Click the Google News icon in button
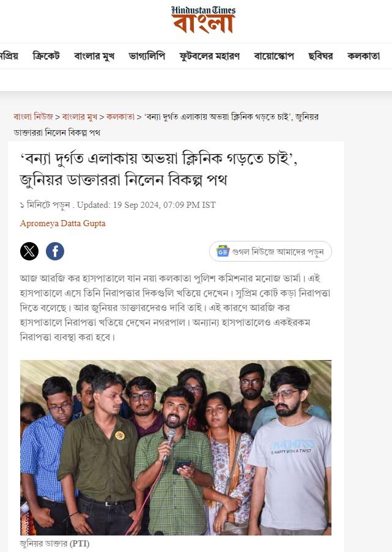The height and width of the screenshot is (552, 392). click(223, 251)
